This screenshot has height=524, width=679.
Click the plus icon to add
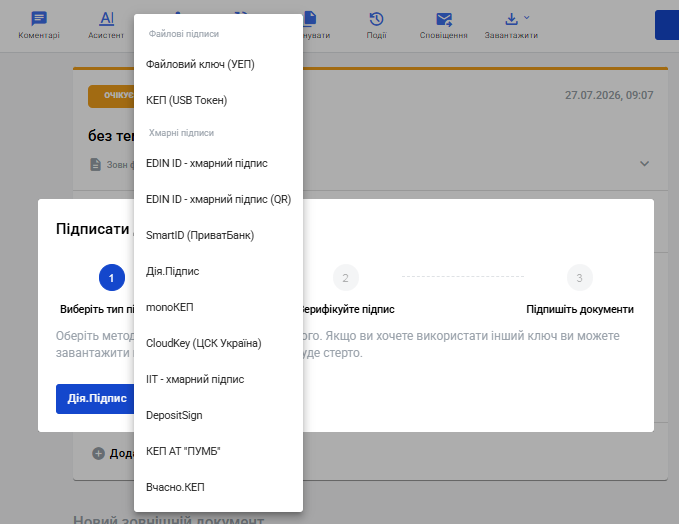click(x=98, y=453)
